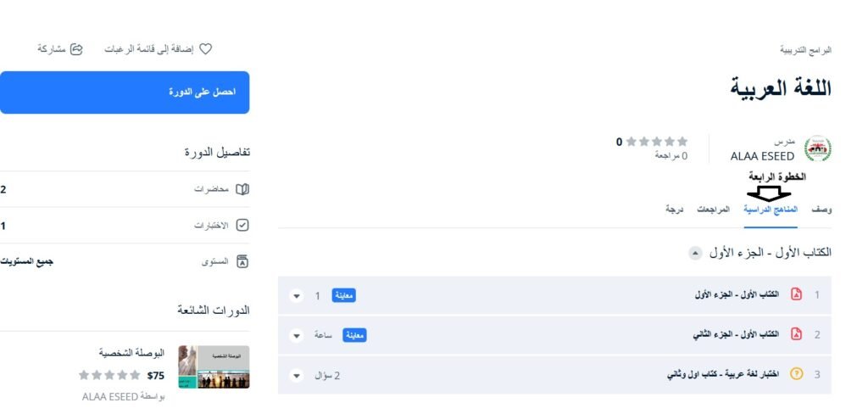The width and height of the screenshot is (868, 414).
Task: Open the البرامج التدريبية breadcrumb link
Action: click(805, 50)
